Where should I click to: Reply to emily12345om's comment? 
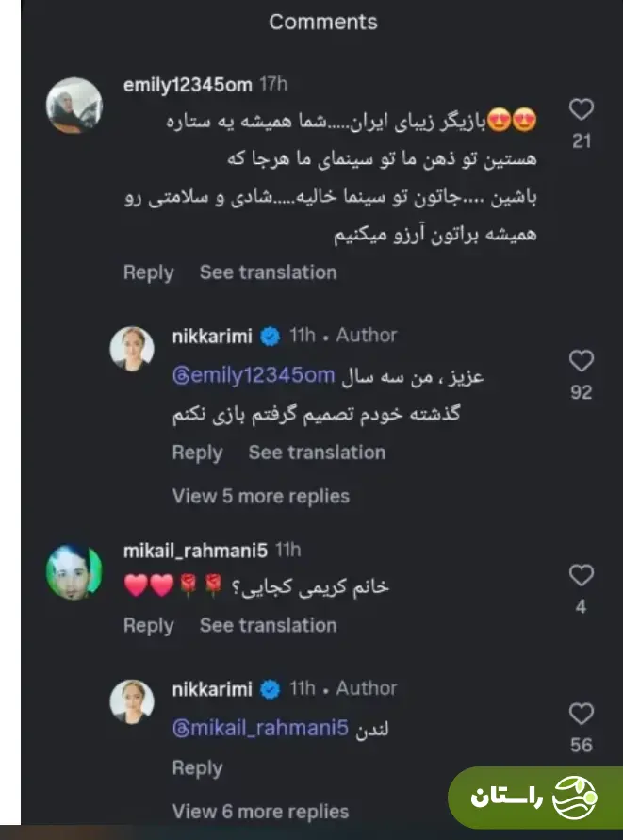(x=148, y=272)
